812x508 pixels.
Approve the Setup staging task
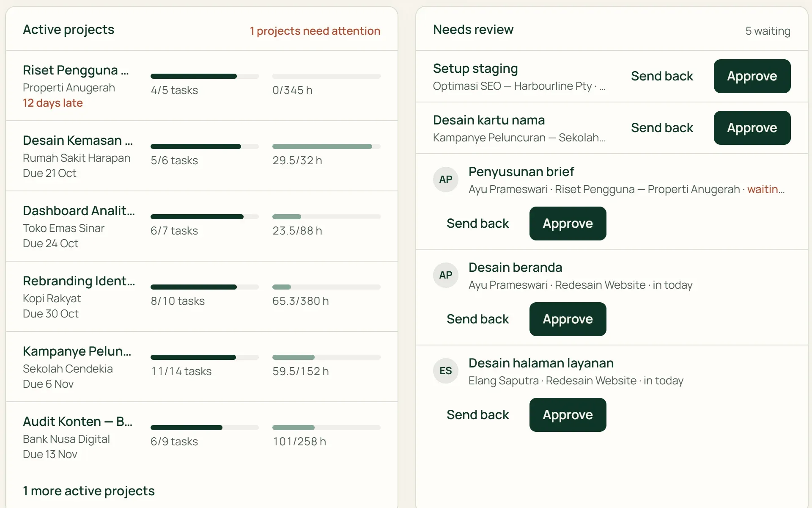click(x=752, y=76)
